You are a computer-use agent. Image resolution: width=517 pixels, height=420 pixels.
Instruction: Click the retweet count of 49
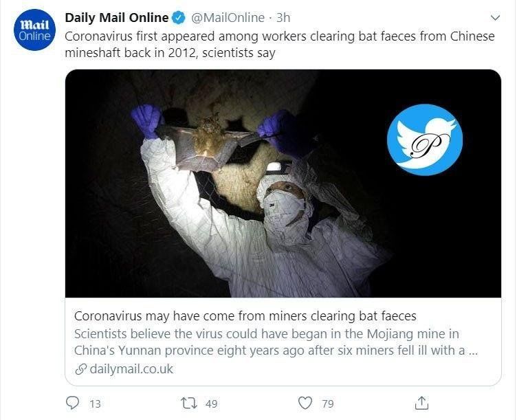211,404
